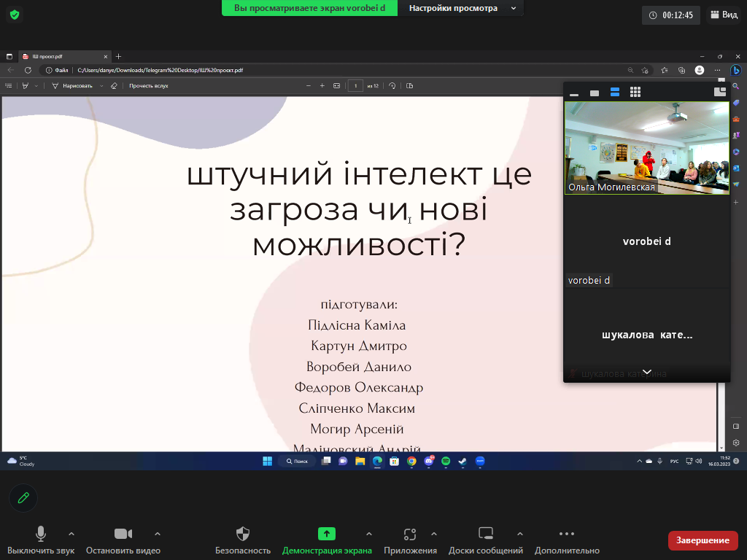Expand participant list with down chevron
The height and width of the screenshot is (560, 747).
point(647,372)
